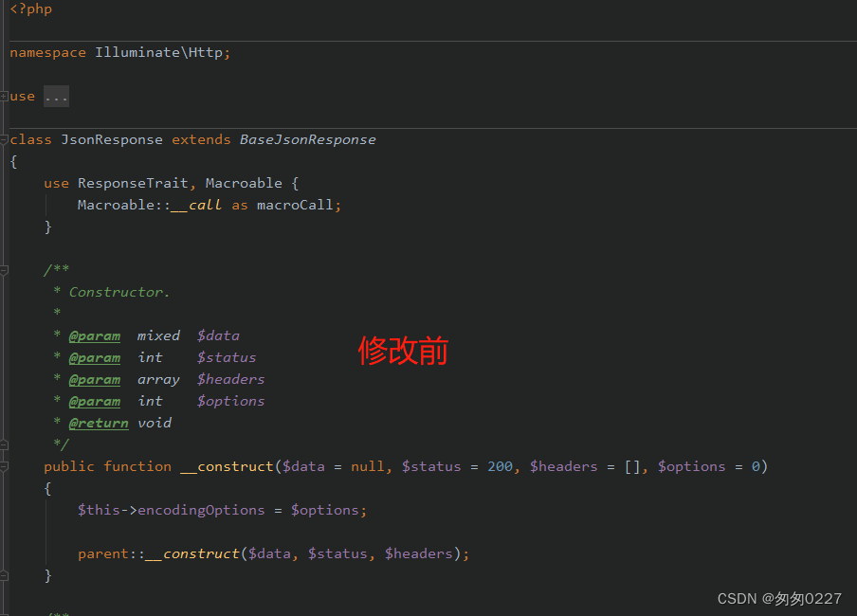Click the red "修改前" annotation text

pyautogui.click(x=403, y=351)
